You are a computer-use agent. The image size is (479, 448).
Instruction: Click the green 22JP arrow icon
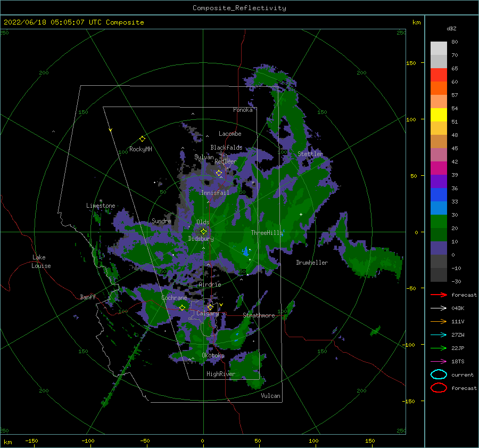[439, 348]
